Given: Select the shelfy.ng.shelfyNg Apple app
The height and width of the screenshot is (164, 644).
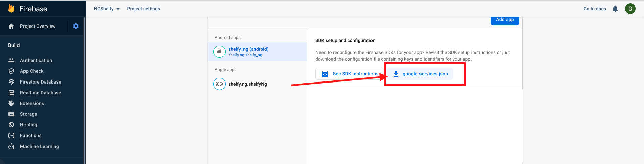Looking at the screenshot, I should [247, 84].
